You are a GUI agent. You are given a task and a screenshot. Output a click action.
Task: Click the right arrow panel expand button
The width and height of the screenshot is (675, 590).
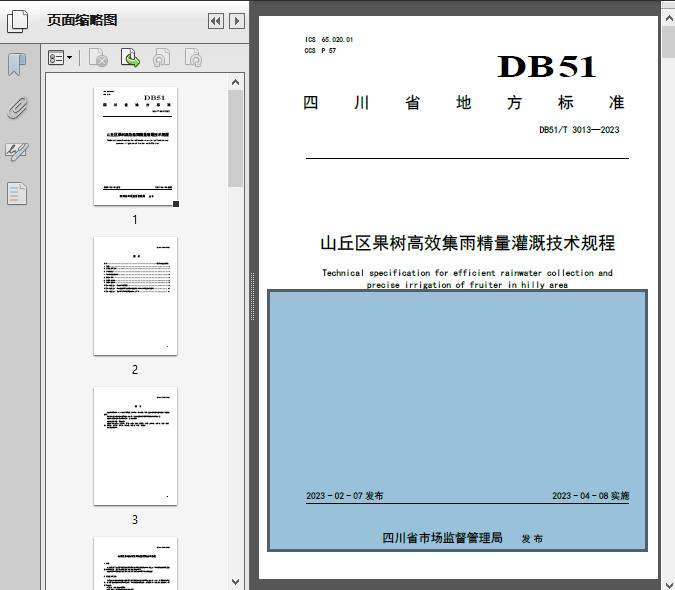pos(236,21)
